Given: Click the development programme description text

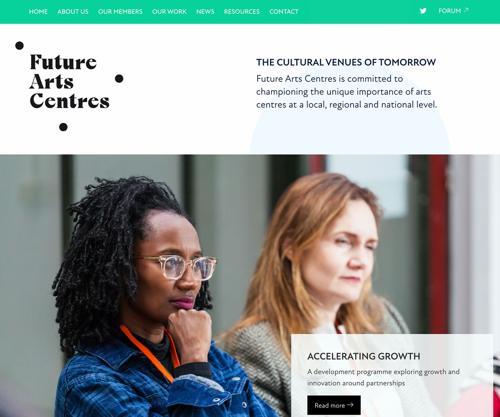Looking at the screenshot, I should click(x=383, y=377).
